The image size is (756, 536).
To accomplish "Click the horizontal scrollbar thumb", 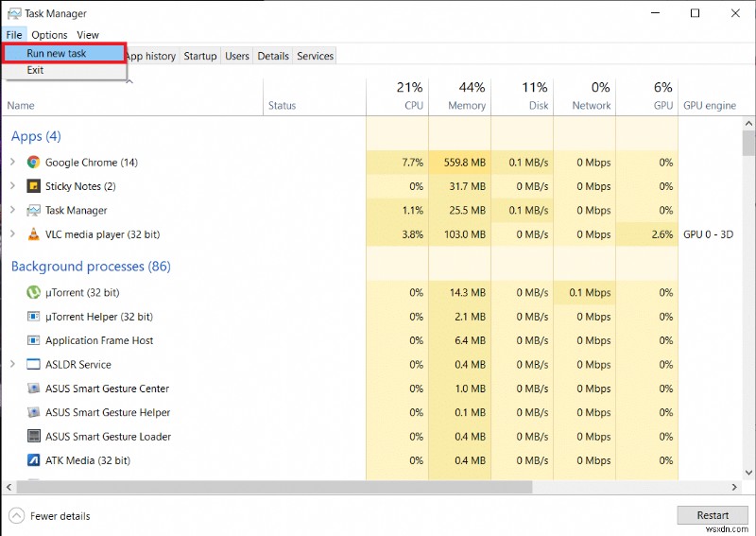I will [x=274, y=487].
